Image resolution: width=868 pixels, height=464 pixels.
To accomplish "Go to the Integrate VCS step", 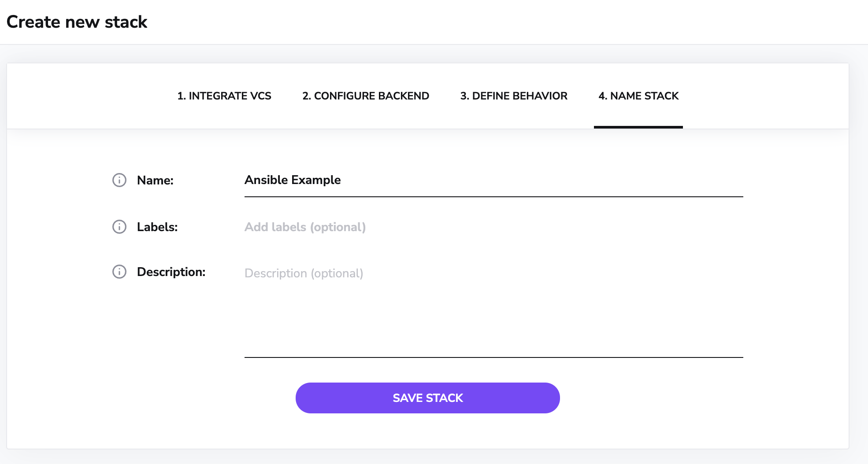I will (x=224, y=96).
